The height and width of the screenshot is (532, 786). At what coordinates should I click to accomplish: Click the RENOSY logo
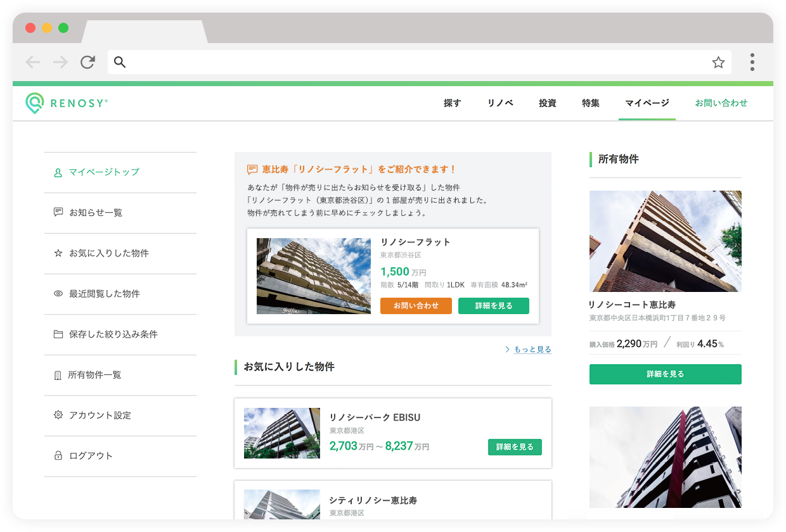[67, 103]
